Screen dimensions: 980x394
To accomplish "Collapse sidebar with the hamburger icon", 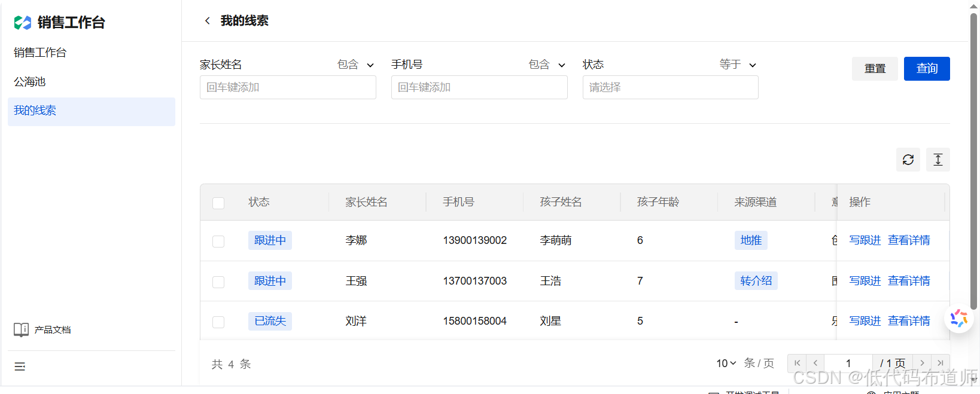I will (x=20, y=366).
